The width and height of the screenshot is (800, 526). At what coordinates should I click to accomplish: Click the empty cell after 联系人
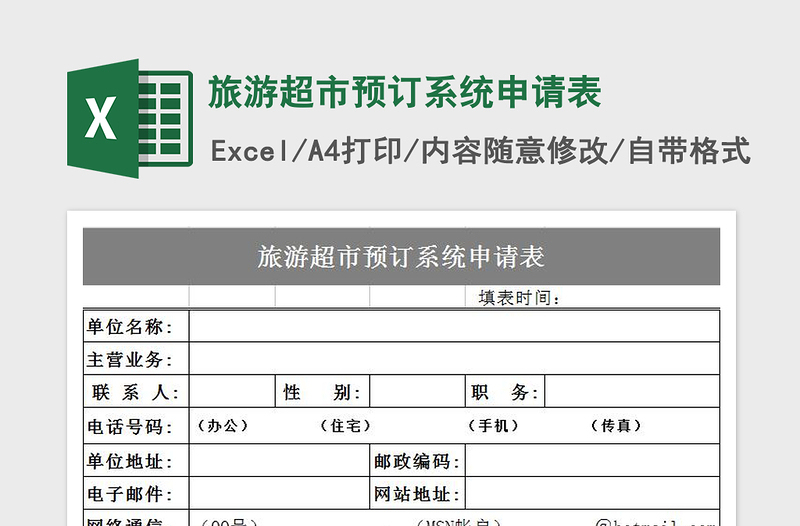tap(232, 392)
